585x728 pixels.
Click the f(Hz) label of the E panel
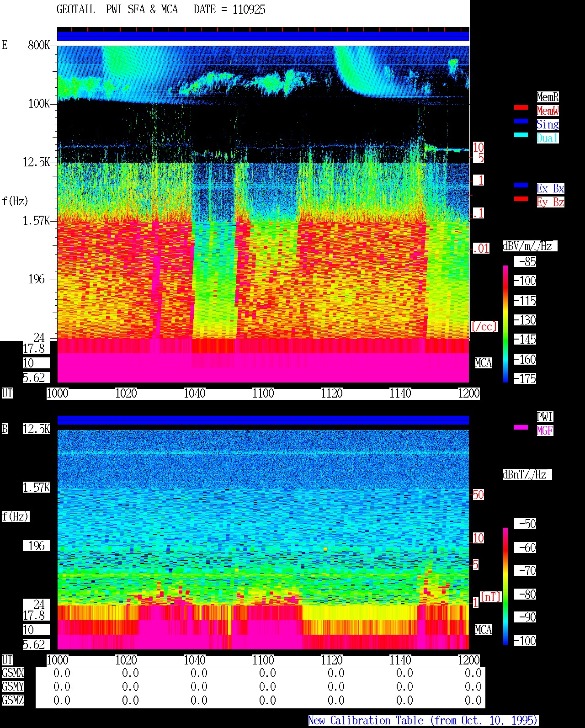pos(16,201)
